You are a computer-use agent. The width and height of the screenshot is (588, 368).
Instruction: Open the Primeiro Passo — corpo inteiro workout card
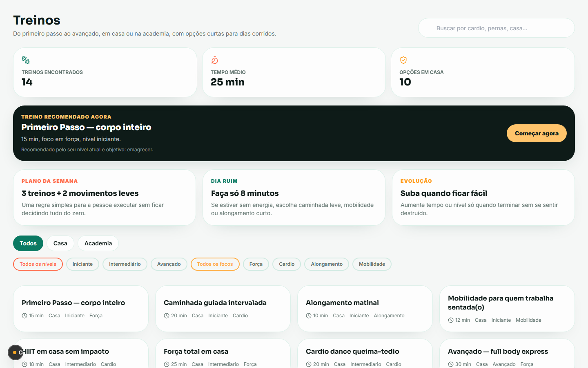coord(81,309)
